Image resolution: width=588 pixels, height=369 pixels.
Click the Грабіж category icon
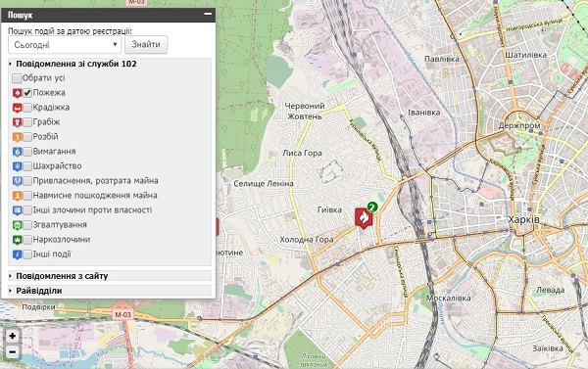pos(18,122)
